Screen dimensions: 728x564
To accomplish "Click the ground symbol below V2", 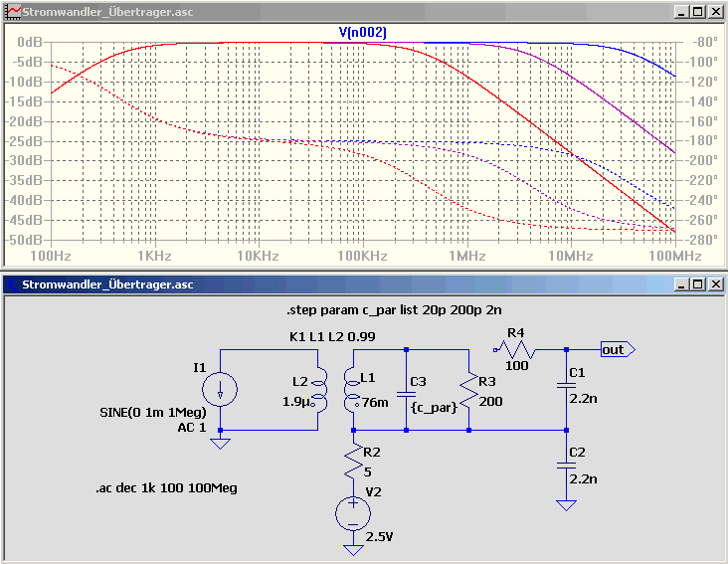I will (353, 550).
